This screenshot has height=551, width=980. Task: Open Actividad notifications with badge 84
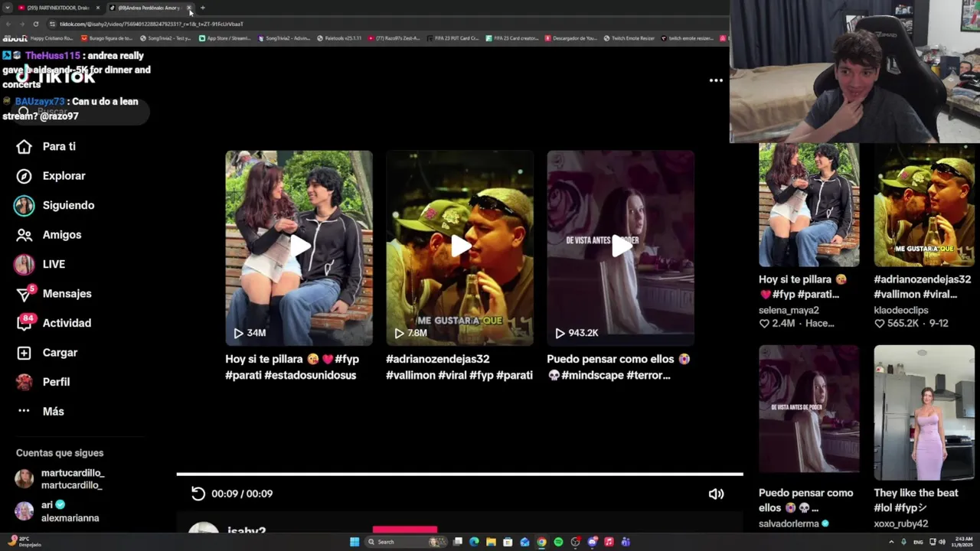(54, 323)
